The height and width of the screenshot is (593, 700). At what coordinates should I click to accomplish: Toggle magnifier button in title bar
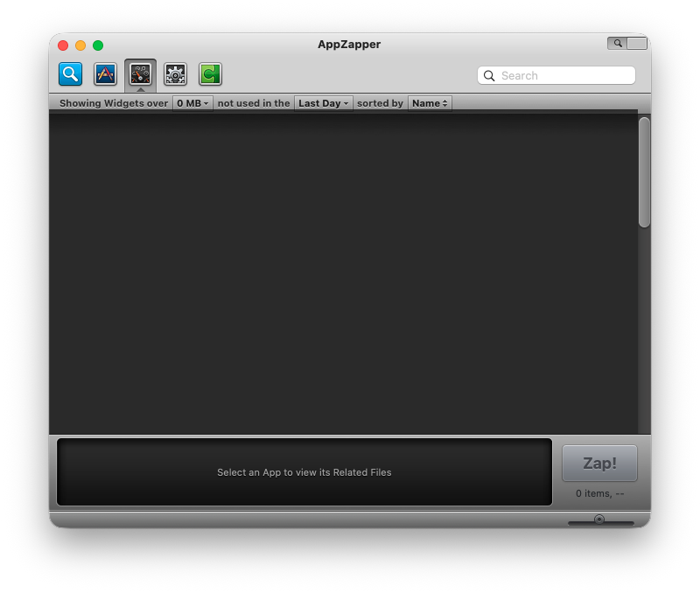coord(618,43)
